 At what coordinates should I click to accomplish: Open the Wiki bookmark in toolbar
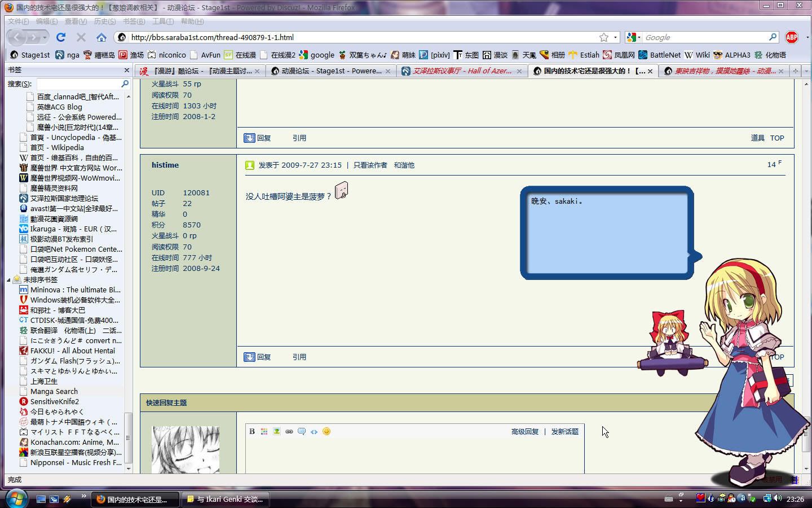(x=697, y=55)
